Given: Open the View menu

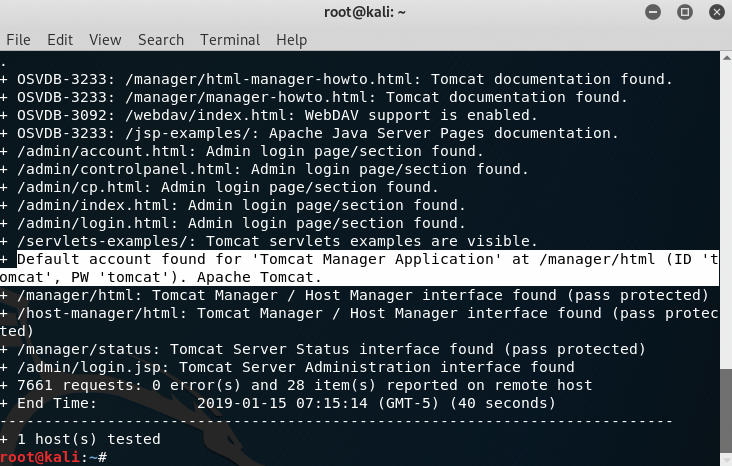Looking at the screenshot, I should click(x=105, y=40).
